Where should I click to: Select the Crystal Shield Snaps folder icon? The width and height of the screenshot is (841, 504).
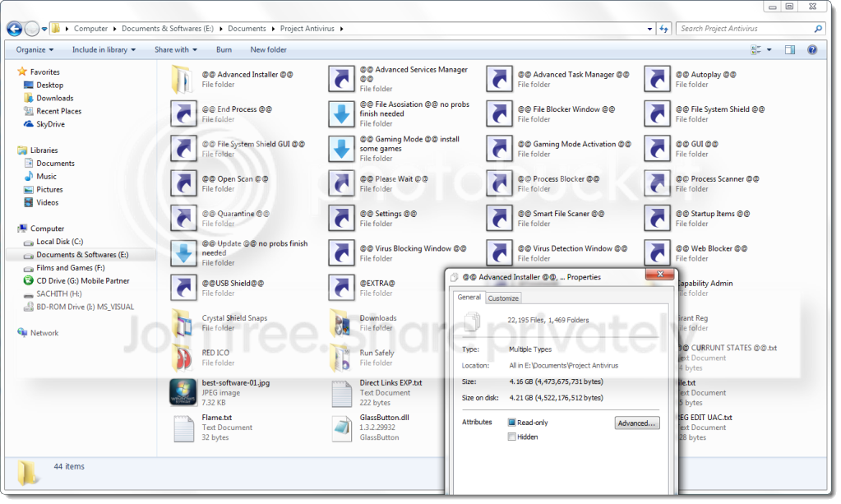[183, 323]
